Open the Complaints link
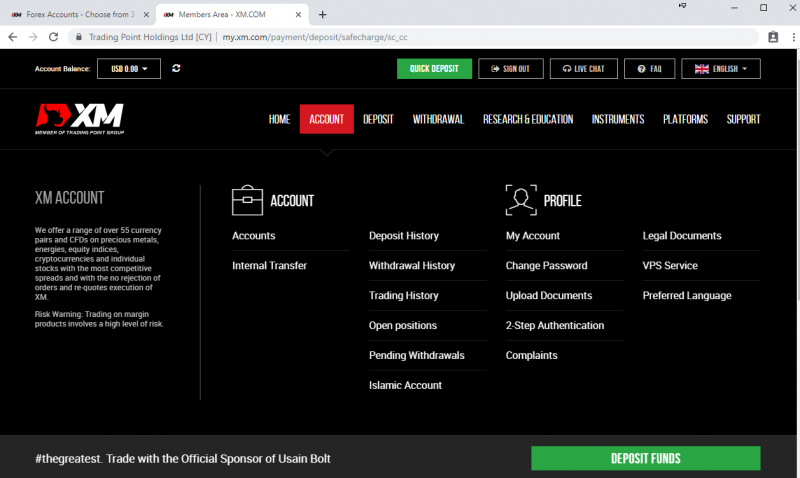The height and width of the screenshot is (478, 800). pyautogui.click(x=531, y=355)
